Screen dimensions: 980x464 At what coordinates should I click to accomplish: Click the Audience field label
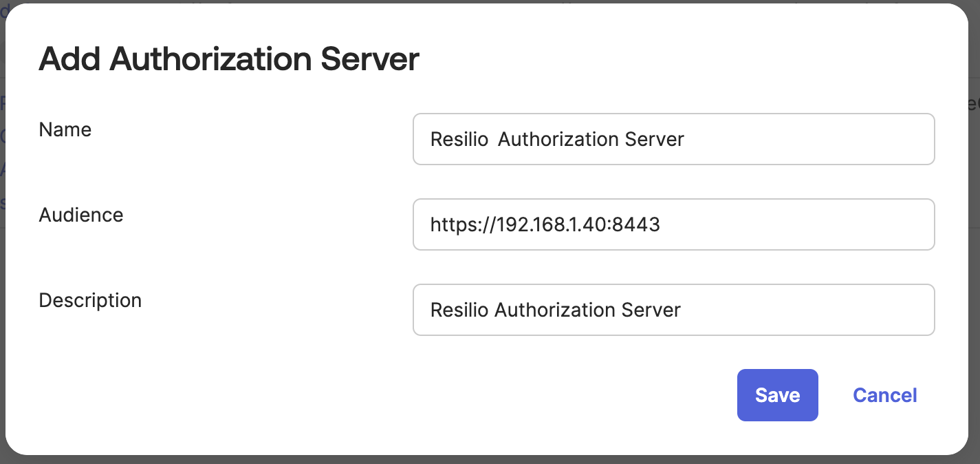tap(81, 215)
